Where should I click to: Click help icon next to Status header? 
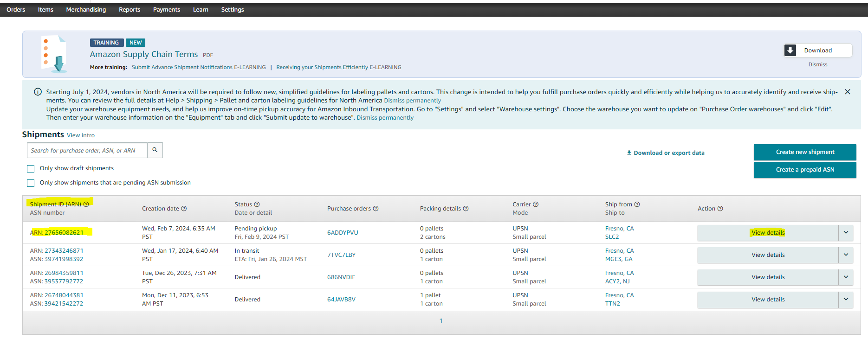click(x=257, y=204)
